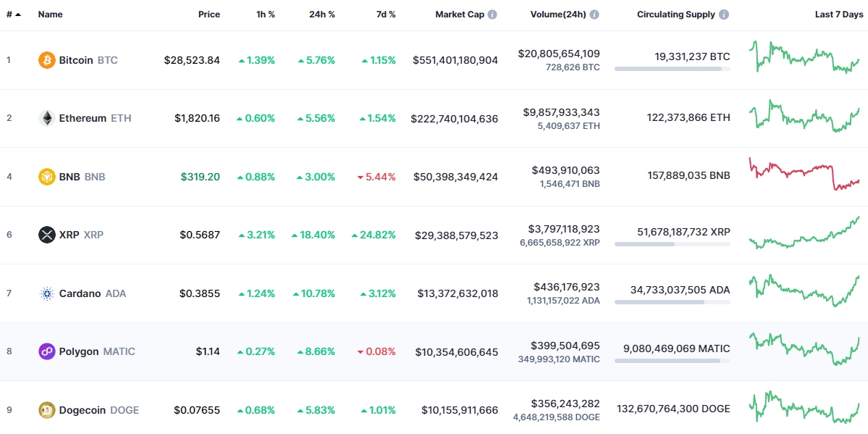Click BNB supply 157,889,035 BNB
The height and width of the screenshot is (434, 868).
[x=688, y=176]
